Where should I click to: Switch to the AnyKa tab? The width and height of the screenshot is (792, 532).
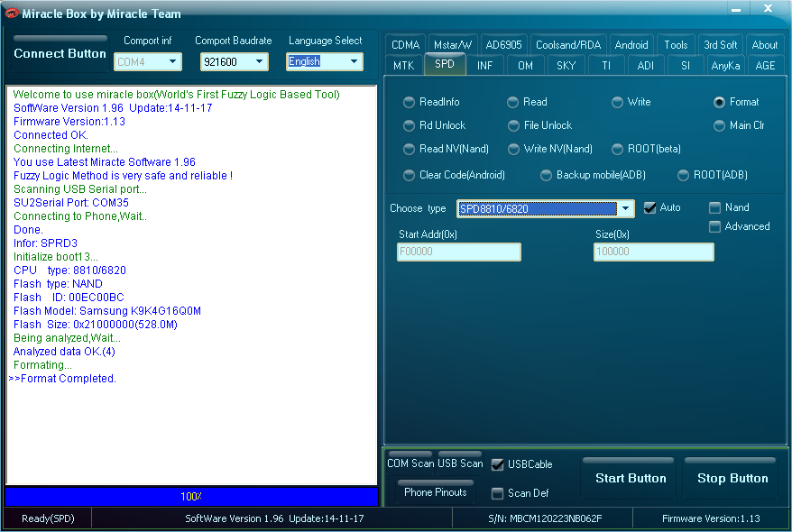click(x=725, y=66)
